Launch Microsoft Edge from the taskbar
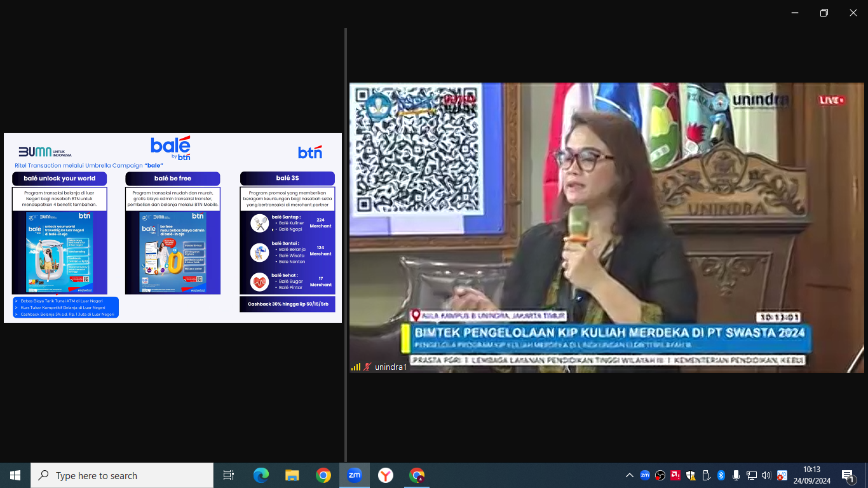This screenshot has height=488, width=868. click(x=261, y=475)
